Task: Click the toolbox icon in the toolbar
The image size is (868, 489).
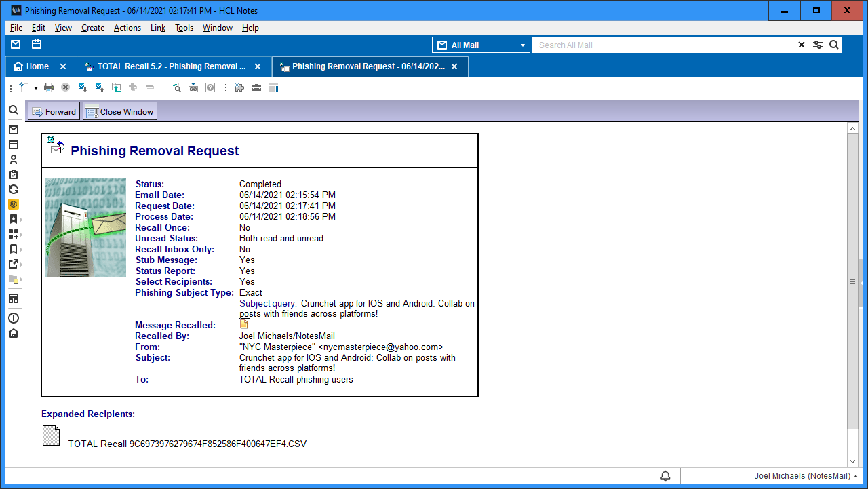Action: click(x=256, y=87)
